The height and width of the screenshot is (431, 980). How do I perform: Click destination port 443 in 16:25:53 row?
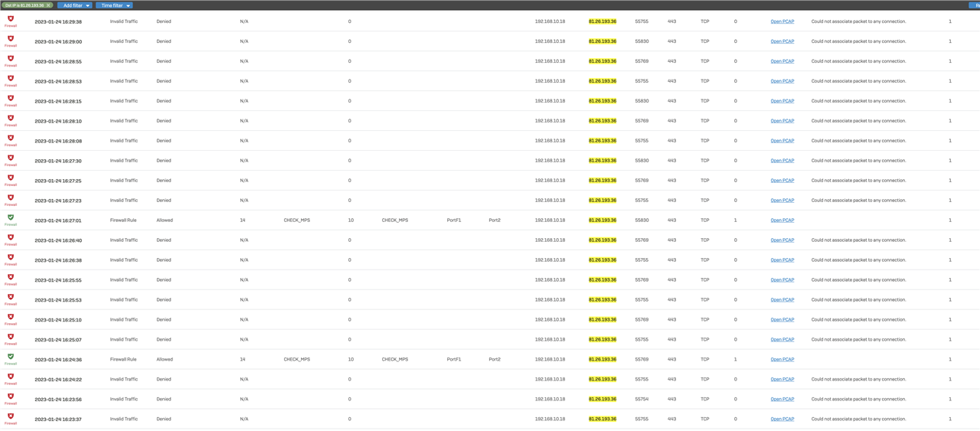click(671, 300)
